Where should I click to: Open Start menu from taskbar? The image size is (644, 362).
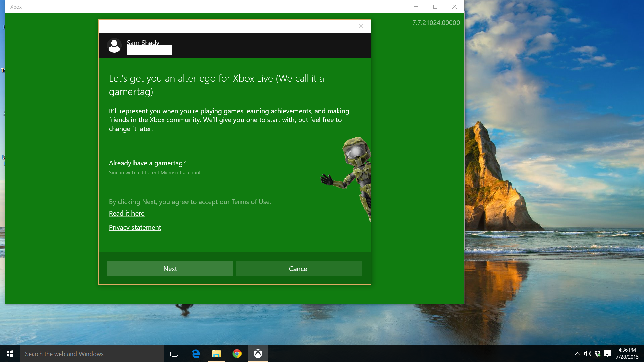pos(10,354)
